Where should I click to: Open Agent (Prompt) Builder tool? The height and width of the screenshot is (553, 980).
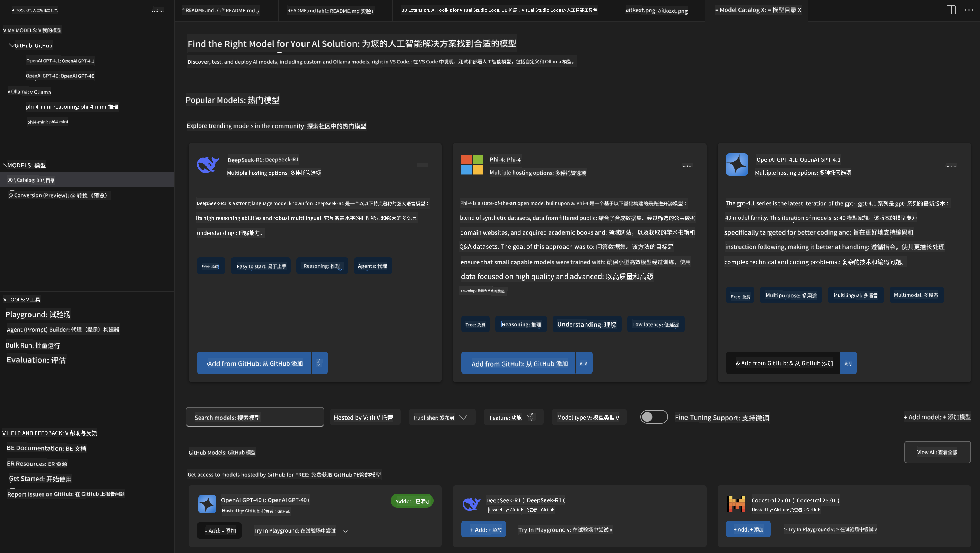click(x=63, y=330)
